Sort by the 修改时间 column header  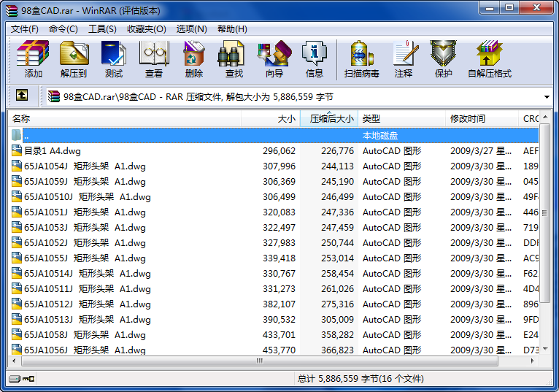482,119
